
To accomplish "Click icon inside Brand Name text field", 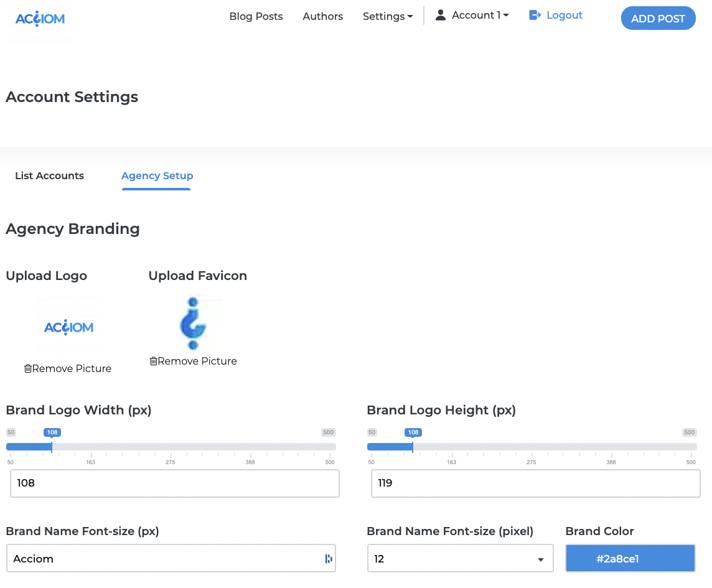I will coord(329,559).
